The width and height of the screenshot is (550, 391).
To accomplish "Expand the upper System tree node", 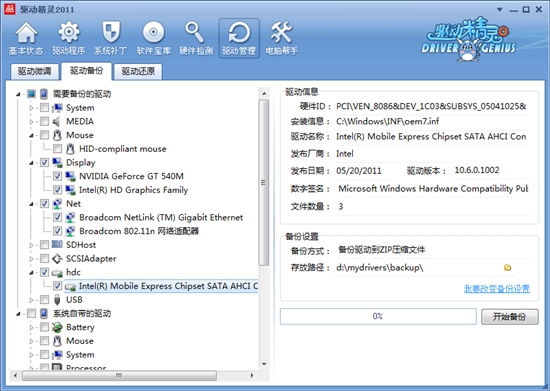I will tap(31, 108).
